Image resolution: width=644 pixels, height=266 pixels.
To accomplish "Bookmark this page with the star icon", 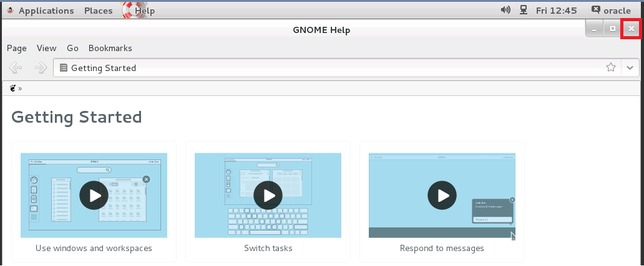I will point(611,67).
